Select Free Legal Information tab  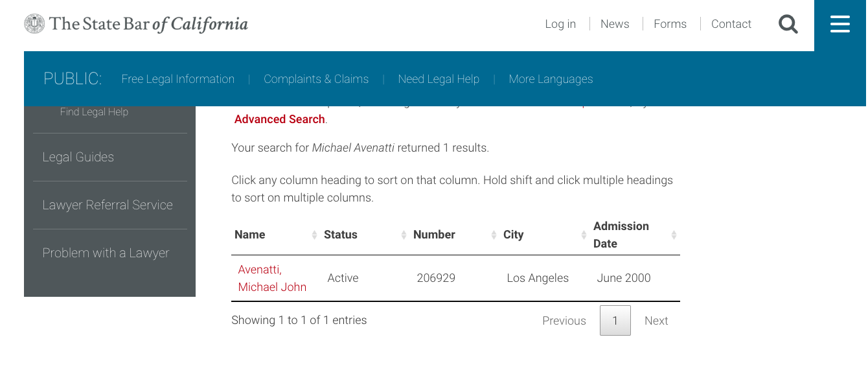(178, 79)
